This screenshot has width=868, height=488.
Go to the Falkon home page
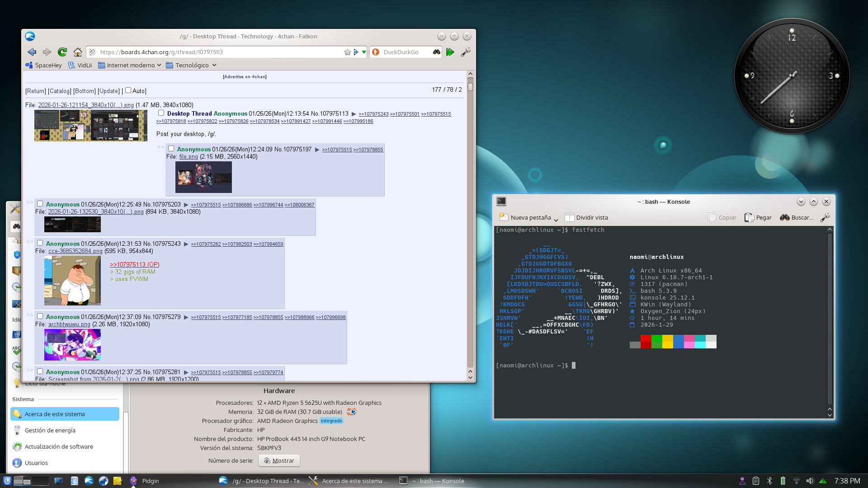[78, 52]
